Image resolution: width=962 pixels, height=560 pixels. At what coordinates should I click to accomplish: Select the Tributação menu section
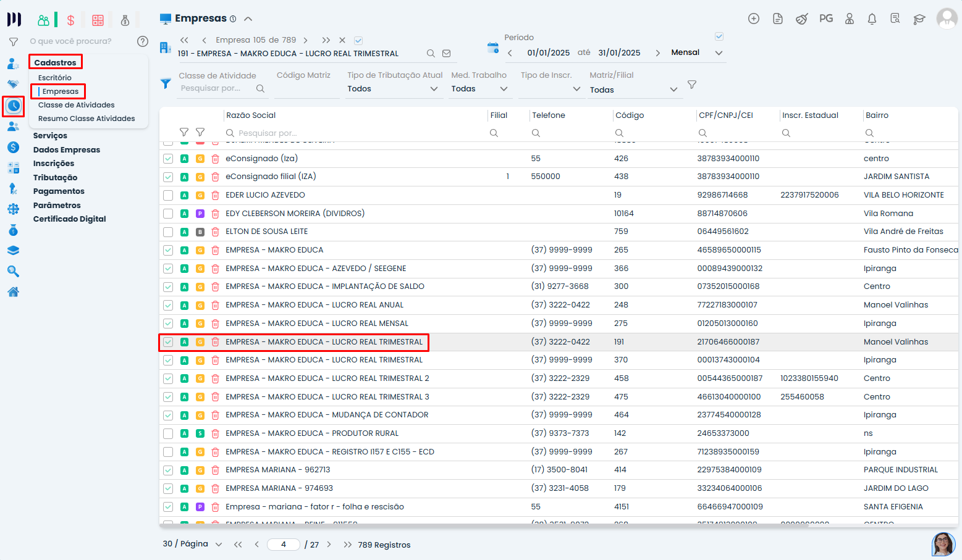[x=56, y=178]
